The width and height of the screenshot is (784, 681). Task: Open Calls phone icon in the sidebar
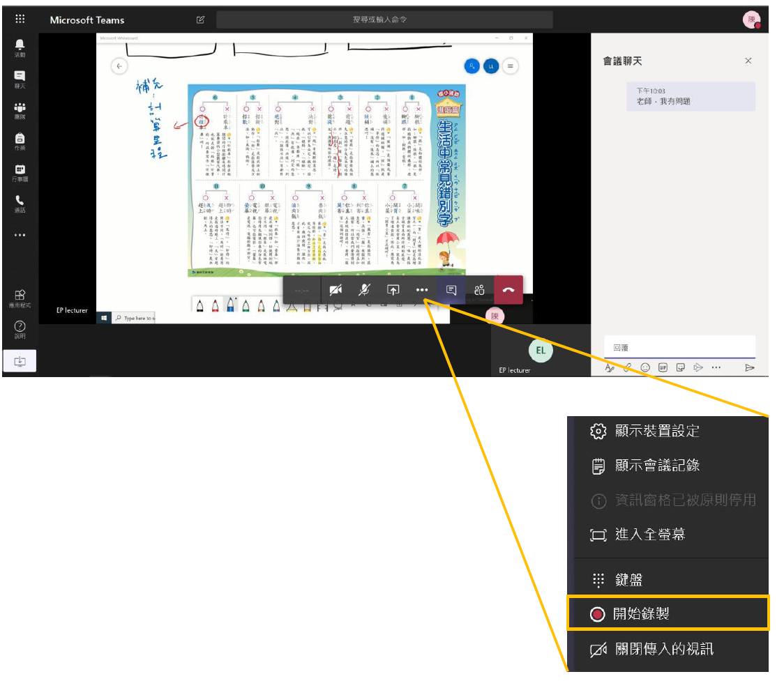[20, 204]
